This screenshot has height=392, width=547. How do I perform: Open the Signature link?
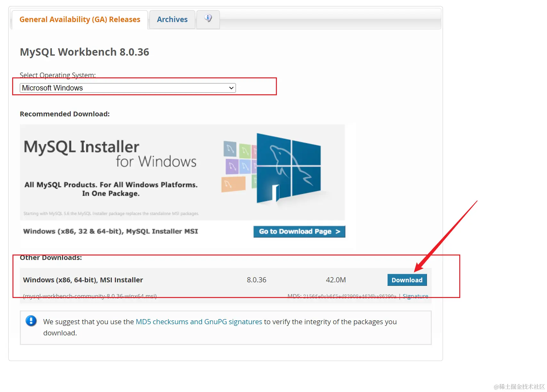415,296
